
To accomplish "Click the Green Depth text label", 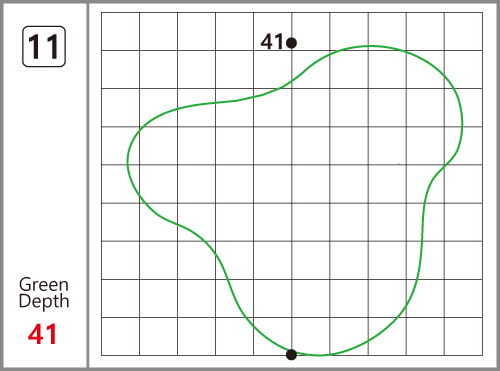I will point(44,293).
